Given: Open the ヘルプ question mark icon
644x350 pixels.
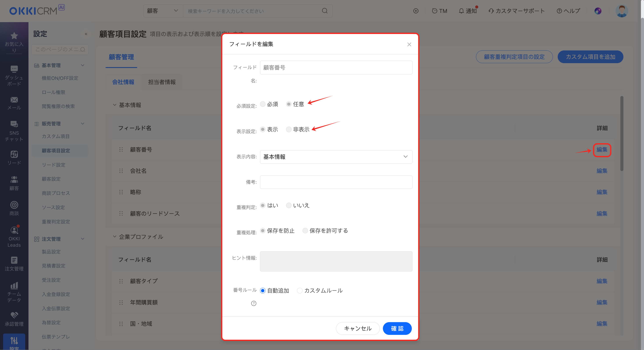Looking at the screenshot, I should coord(559,11).
